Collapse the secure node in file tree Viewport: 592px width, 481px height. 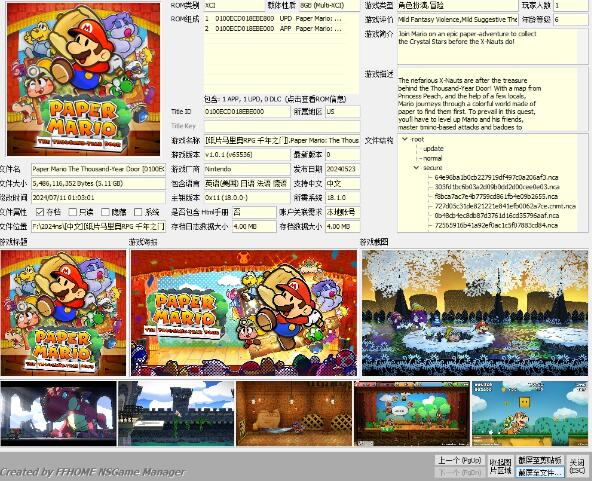pyautogui.click(x=416, y=167)
